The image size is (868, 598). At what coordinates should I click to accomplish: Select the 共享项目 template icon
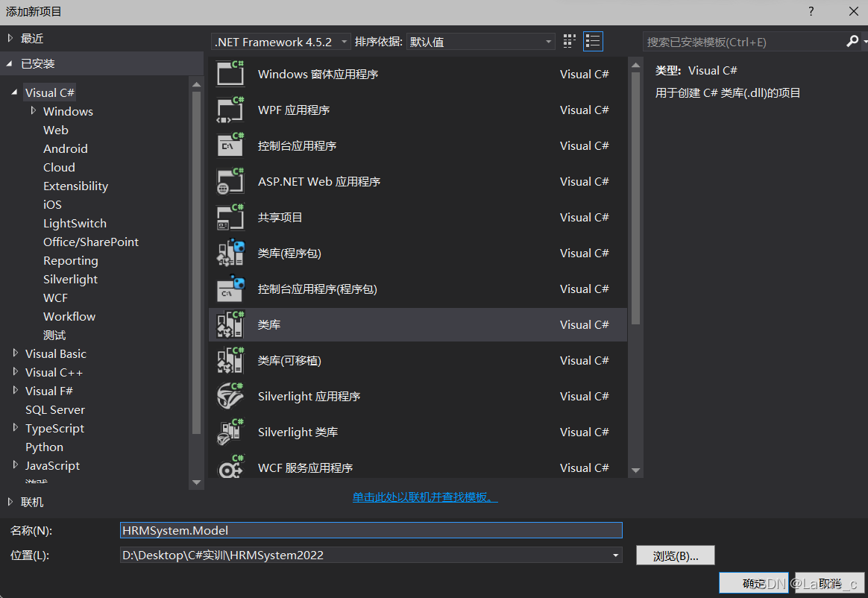coord(230,217)
